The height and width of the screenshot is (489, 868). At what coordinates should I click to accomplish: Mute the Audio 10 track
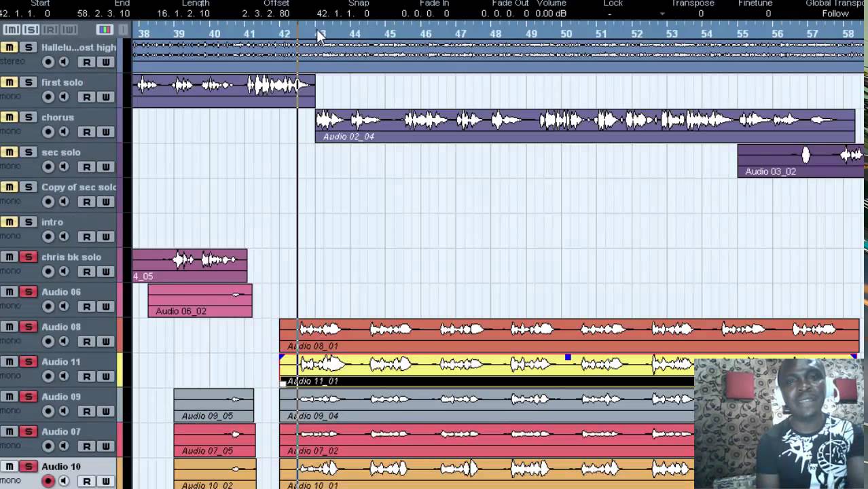pos(10,467)
